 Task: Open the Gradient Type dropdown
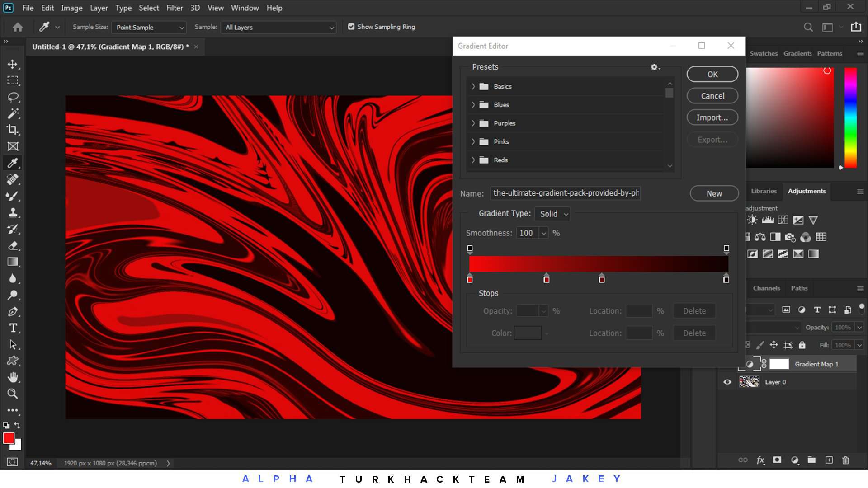[x=552, y=214]
